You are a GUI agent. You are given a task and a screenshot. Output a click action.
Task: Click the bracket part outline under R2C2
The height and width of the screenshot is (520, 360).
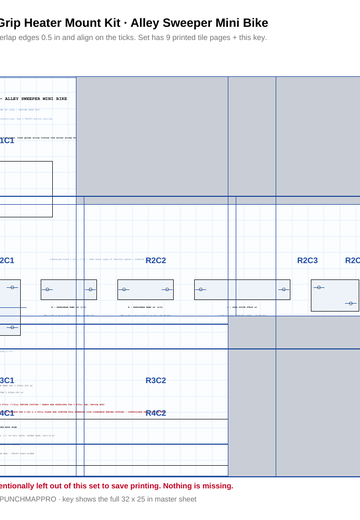coord(145,289)
